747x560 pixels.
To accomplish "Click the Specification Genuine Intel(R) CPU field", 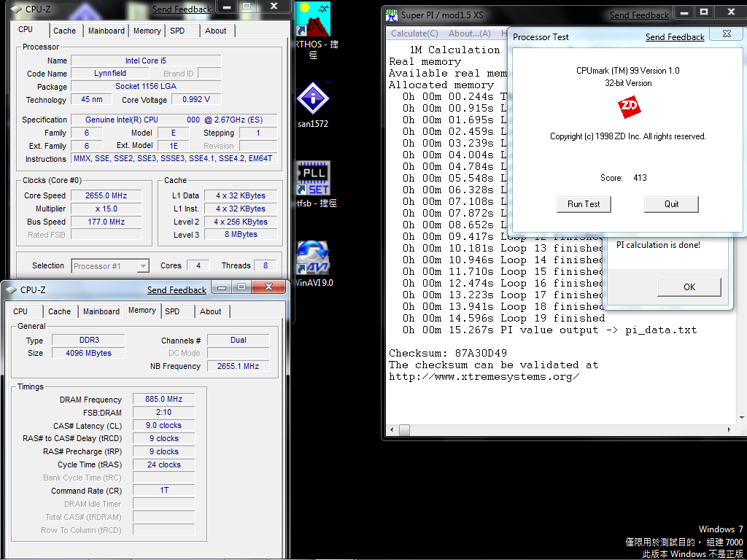I will 174,120.
